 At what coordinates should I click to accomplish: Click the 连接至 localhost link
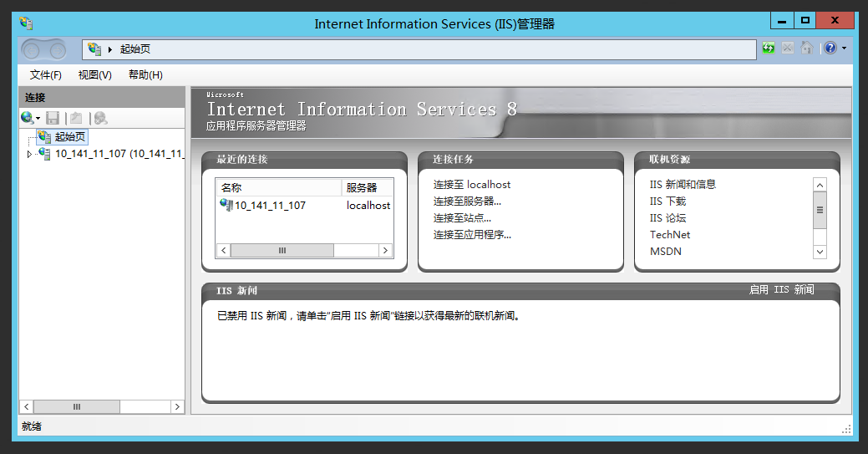pyautogui.click(x=471, y=185)
